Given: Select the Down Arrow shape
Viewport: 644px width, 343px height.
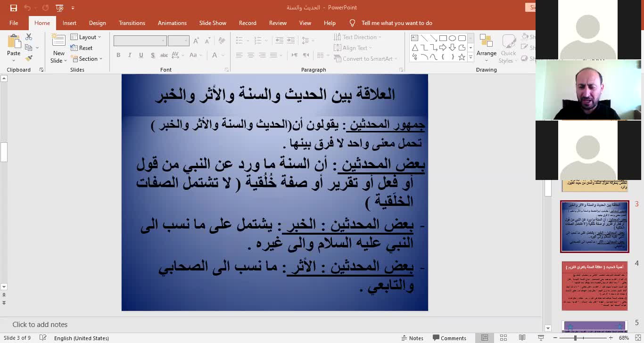Looking at the screenshot, I should (x=453, y=48).
